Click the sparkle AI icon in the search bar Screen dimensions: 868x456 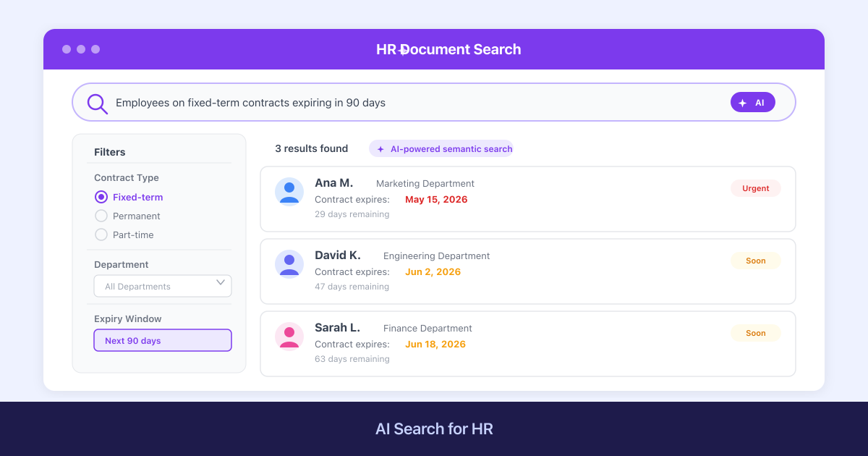point(743,102)
